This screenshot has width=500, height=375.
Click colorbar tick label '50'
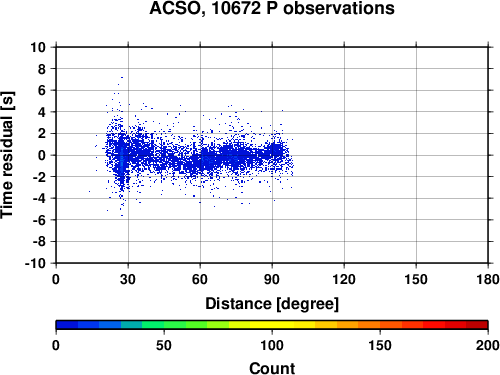(164, 345)
